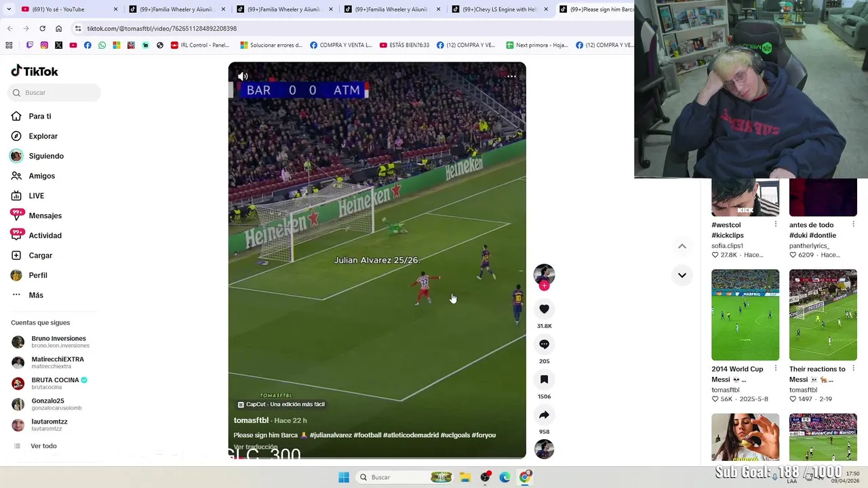868x488 pixels.
Task: Click the browser address bar URL
Action: click(x=161, y=28)
